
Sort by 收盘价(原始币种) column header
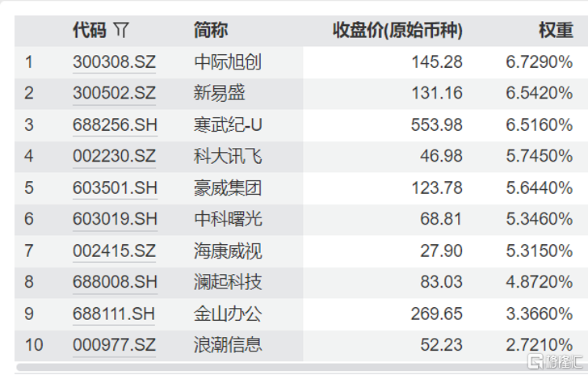[397, 31]
